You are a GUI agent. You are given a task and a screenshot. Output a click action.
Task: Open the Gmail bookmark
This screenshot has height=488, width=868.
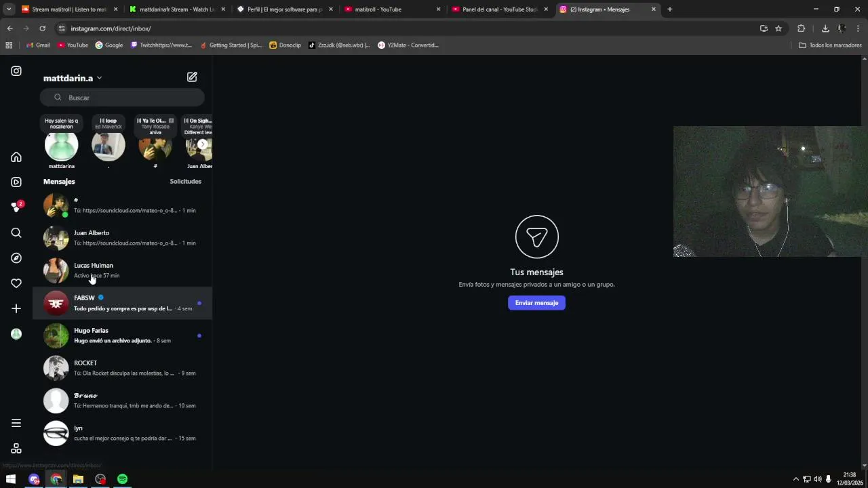38,45
